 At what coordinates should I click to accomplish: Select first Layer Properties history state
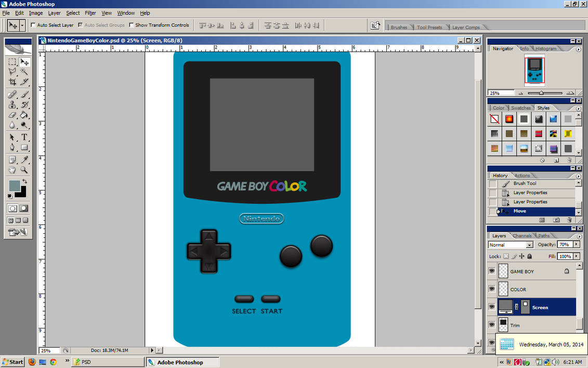click(x=530, y=193)
